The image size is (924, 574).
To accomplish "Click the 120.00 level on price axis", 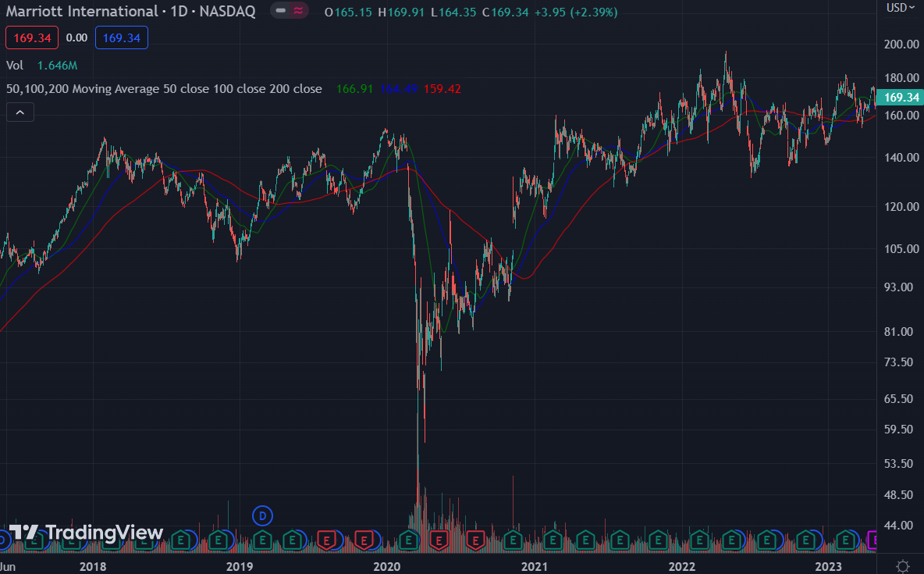I will 901,206.
